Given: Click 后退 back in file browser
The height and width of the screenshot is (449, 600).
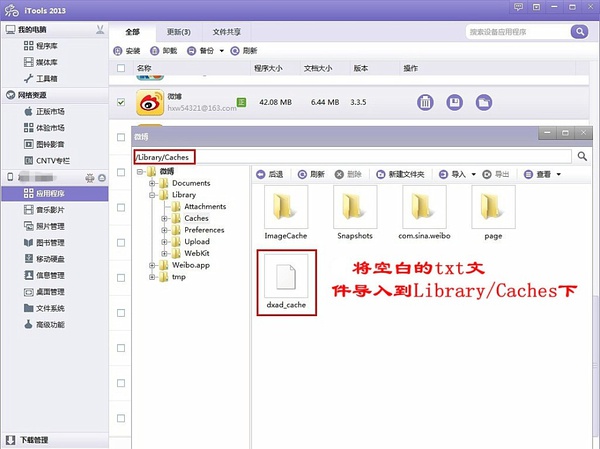Looking at the screenshot, I should tap(270, 175).
